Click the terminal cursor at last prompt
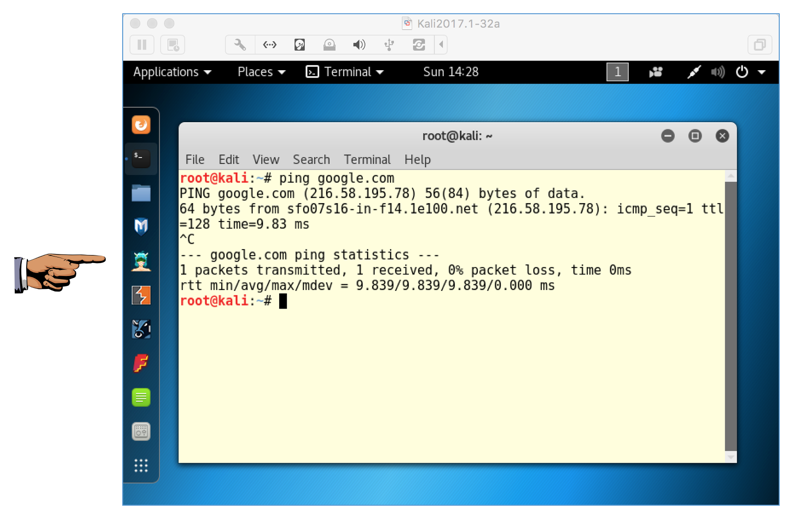The height and width of the screenshot is (519, 795). pyautogui.click(x=283, y=301)
